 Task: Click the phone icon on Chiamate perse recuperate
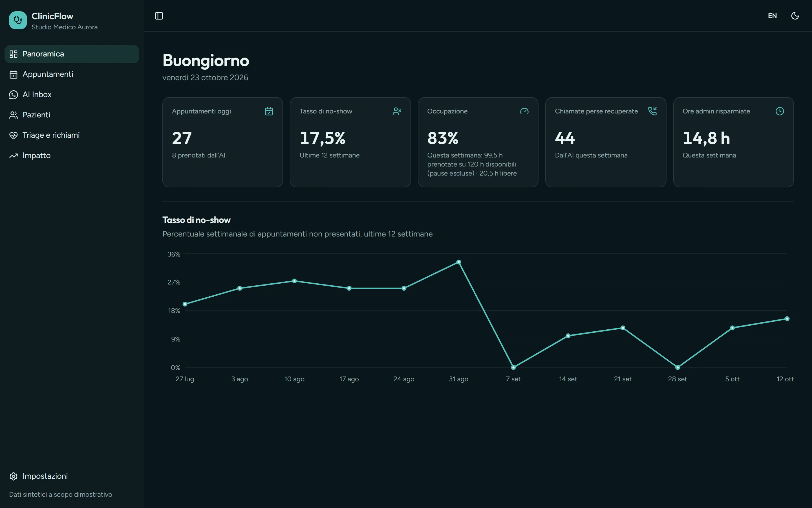click(x=652, y=111)
